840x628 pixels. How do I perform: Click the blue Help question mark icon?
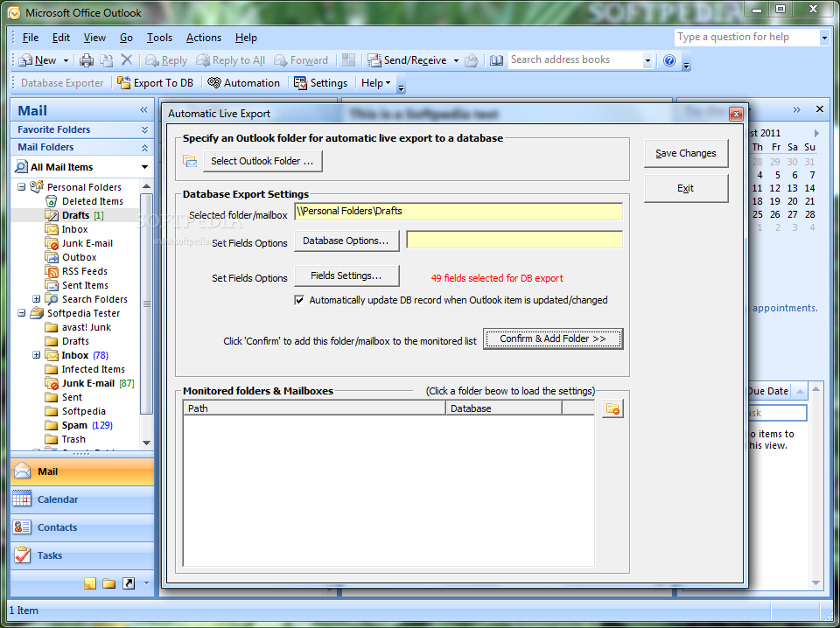[669, 60]
